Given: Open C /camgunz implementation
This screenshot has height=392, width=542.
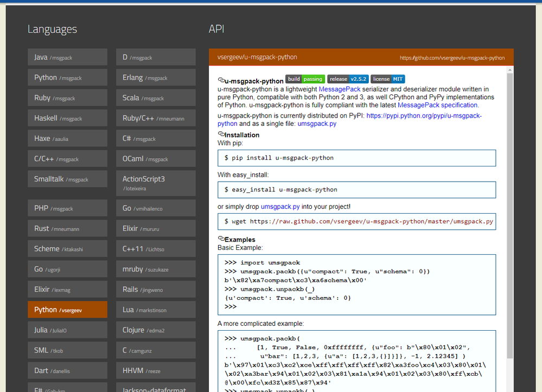Looking at the screenshot, I should [156, 350].
